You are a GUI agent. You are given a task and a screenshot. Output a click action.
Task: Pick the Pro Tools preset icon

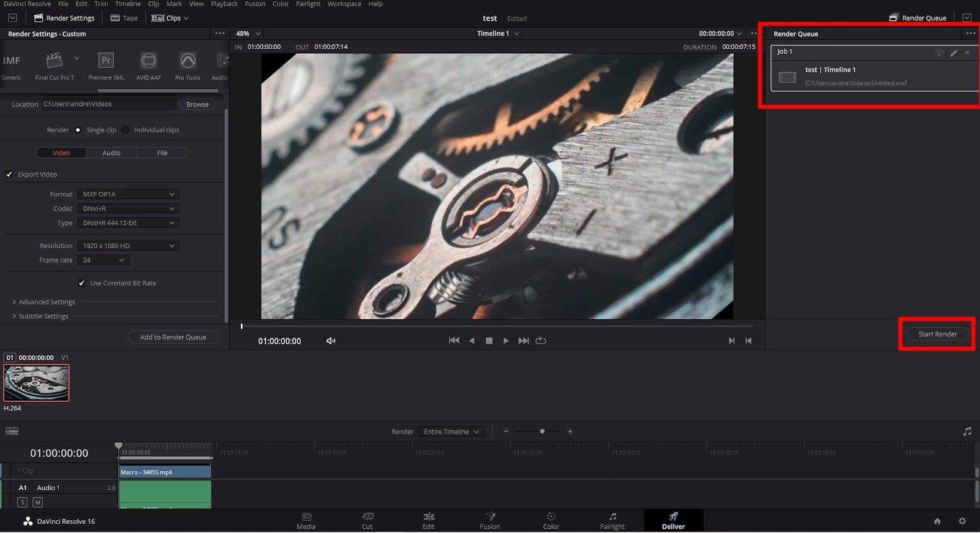187,61
